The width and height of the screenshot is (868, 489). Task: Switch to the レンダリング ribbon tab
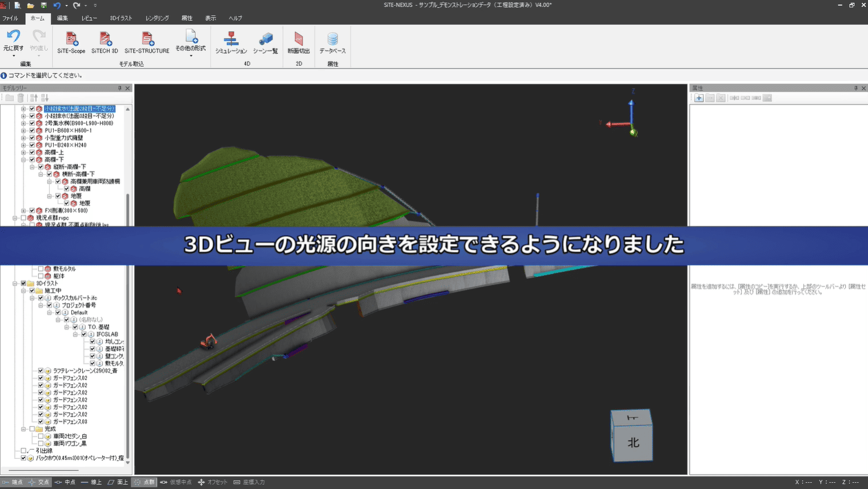[x=157, y=18]
